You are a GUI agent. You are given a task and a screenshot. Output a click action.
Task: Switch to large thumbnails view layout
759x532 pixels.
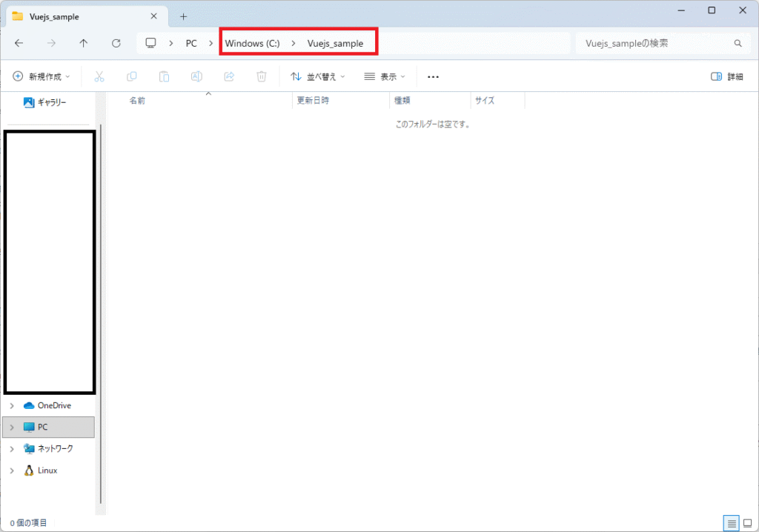tap(747, 523)
